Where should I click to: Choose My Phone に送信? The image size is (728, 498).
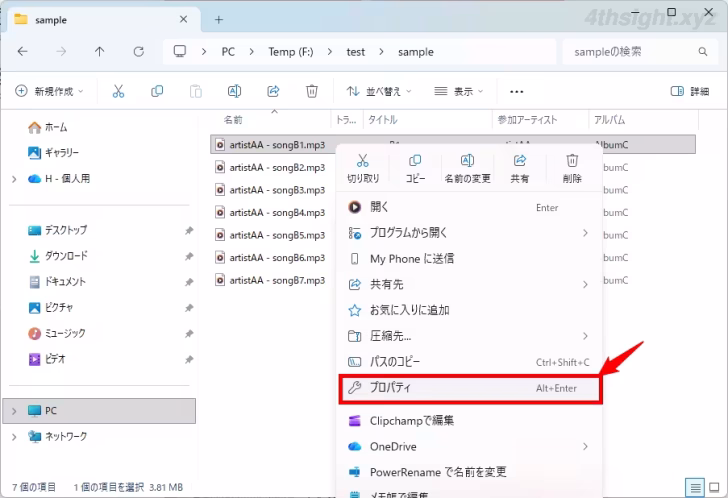tap(469, 259)
